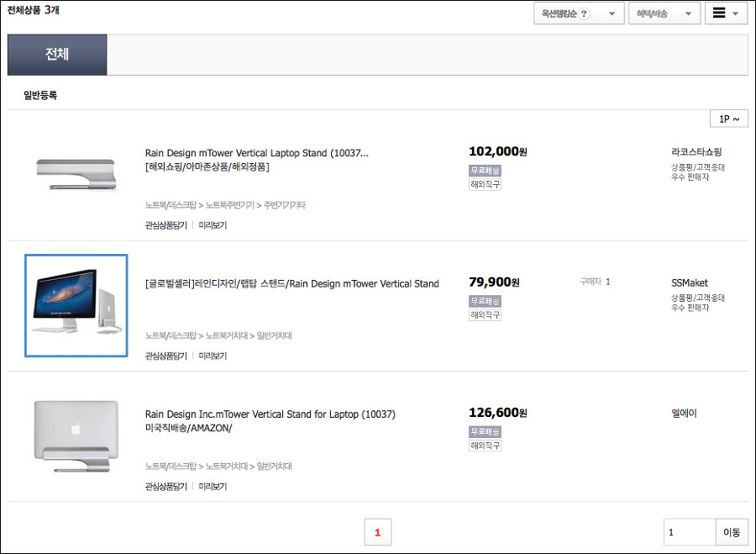Click the 1P ~ page range button
The width and height of the screenshot is (756, 554).
click(728, 119)
